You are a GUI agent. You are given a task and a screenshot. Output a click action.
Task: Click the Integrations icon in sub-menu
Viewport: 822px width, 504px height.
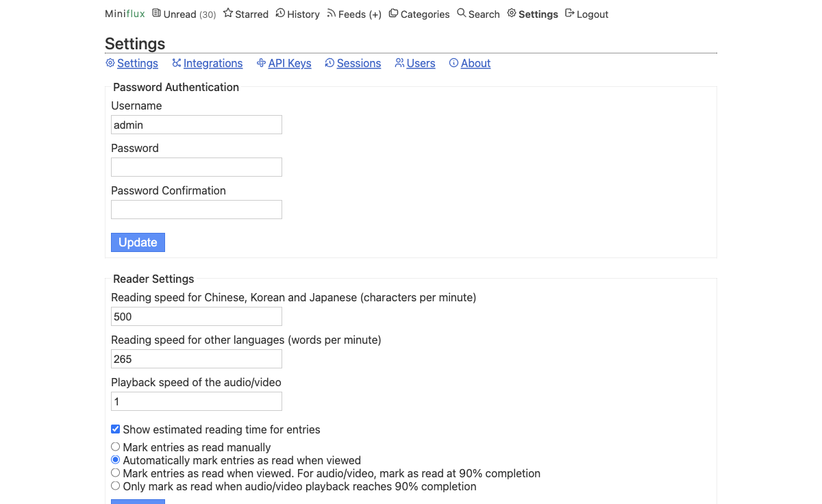pyautogui.click(x=177, y=63)
